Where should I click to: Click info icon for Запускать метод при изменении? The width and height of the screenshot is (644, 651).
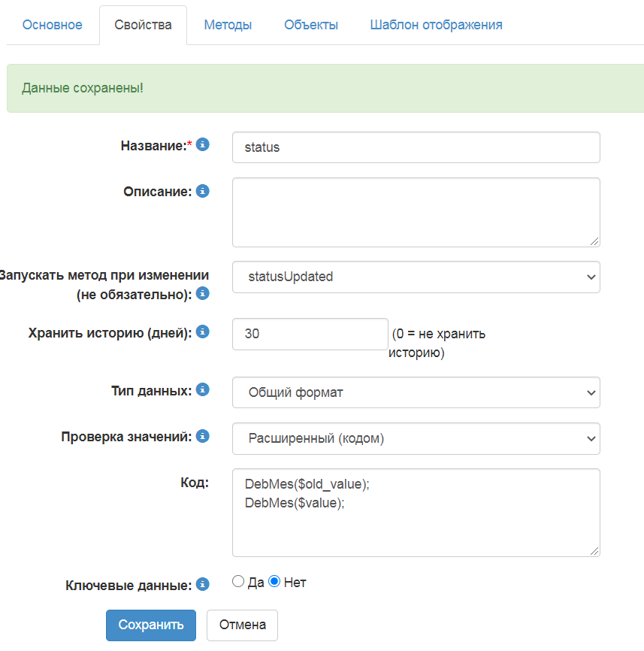[202, 294]
